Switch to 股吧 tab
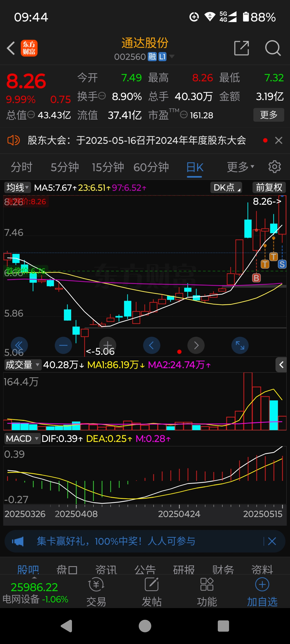 click(28, 569)
